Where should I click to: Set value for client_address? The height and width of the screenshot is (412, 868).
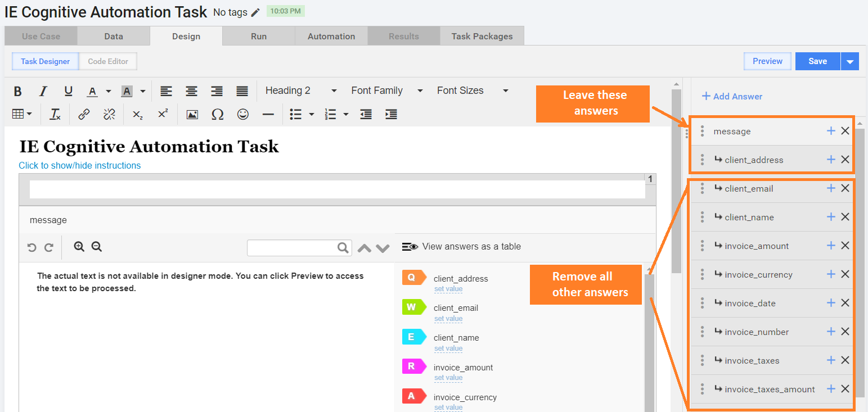448,289
